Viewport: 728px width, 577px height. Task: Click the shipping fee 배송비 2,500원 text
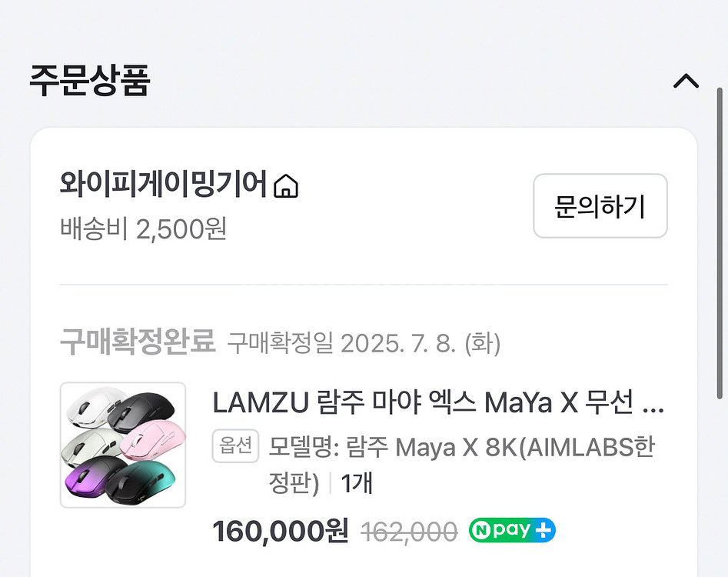[x=144, y=230]
